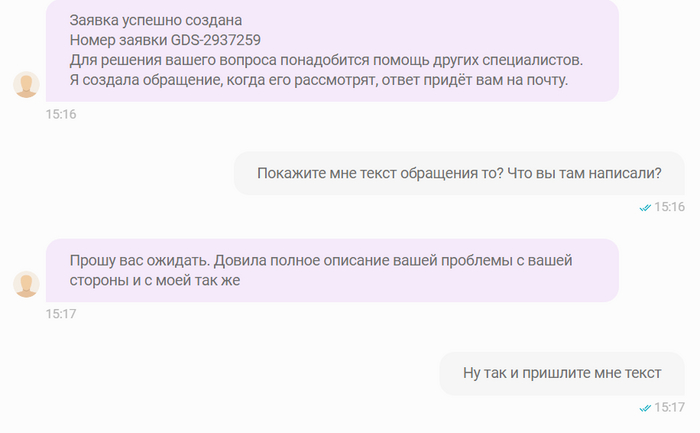The height and width of the screenshot is (433, 700).
Task: Click the agent avatar beside the 15:17 message
Action: point(26,285)
